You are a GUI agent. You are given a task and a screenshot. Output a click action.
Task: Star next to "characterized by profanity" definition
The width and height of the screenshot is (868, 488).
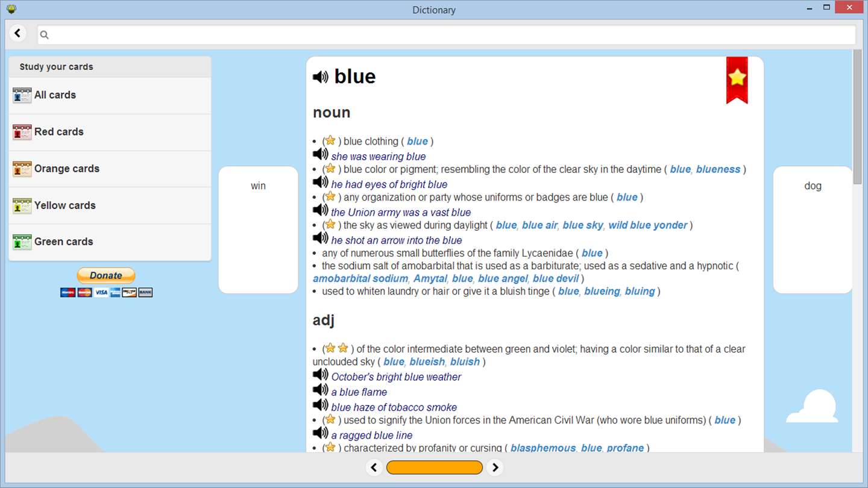coord(330,447)
